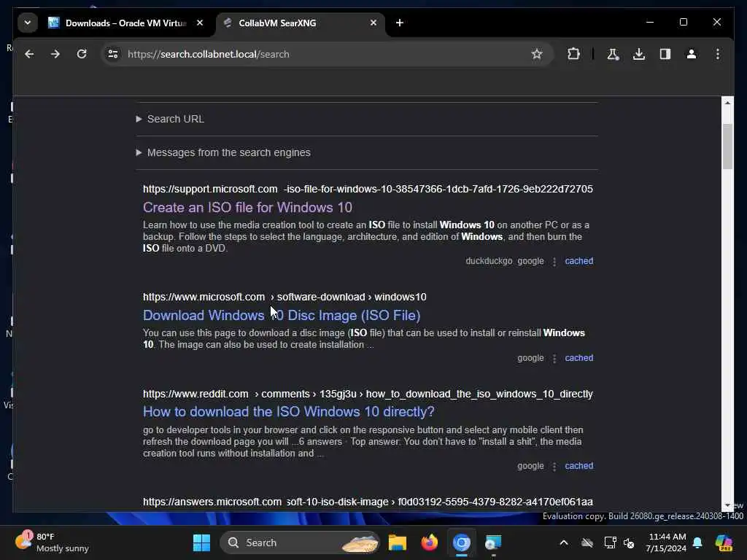View site information icon in address bar

click(x=113, y=54)
